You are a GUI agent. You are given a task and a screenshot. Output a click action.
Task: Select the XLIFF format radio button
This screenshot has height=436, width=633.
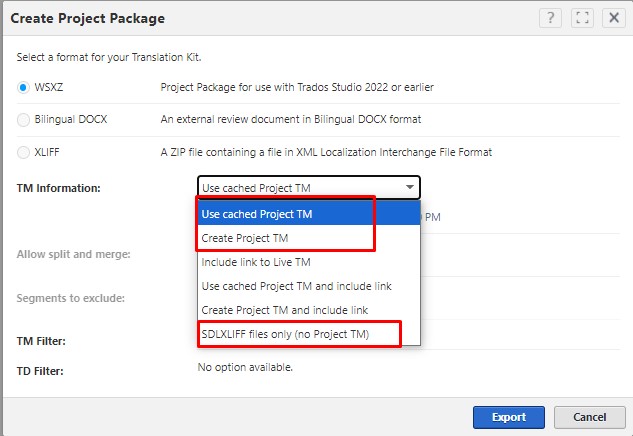click(24, 152)
